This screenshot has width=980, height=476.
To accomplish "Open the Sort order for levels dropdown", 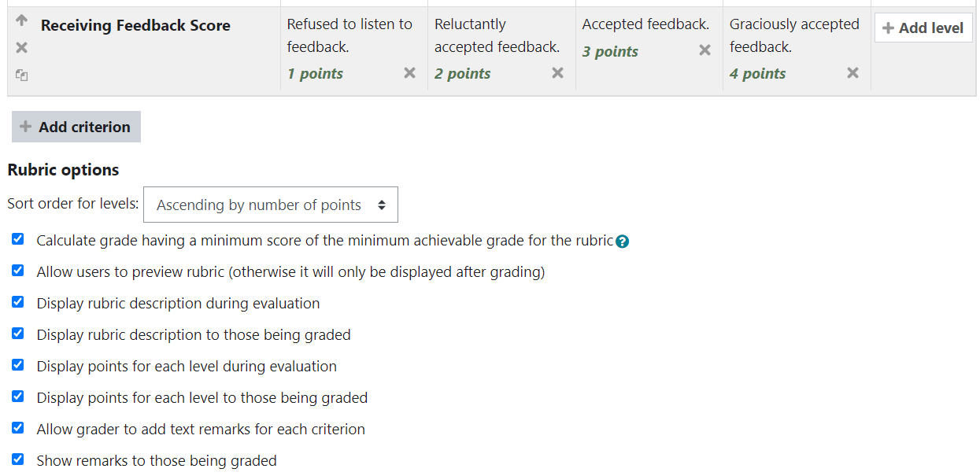I will click(x=270, y=205).
